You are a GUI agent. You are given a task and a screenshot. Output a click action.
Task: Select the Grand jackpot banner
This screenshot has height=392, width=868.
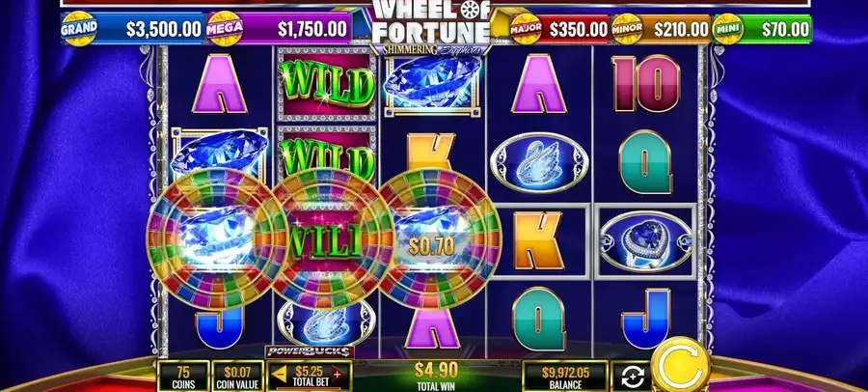(133, 28)
